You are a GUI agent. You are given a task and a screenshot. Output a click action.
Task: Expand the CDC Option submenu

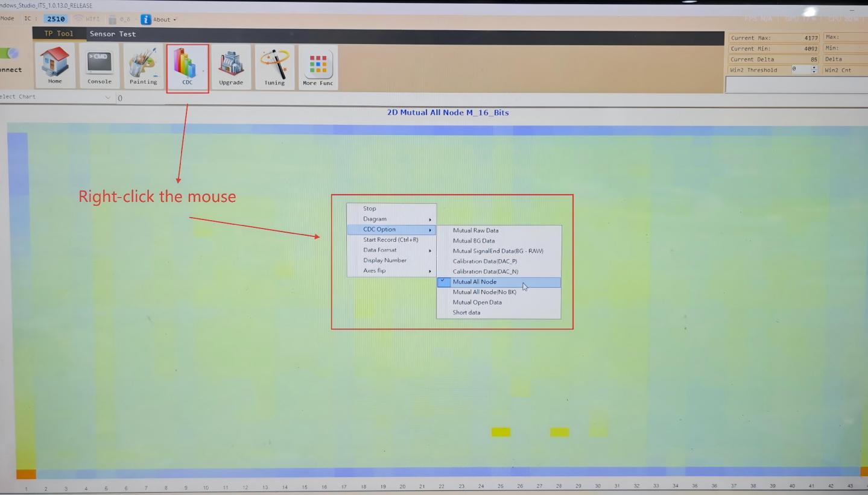[x=391, y=230]
